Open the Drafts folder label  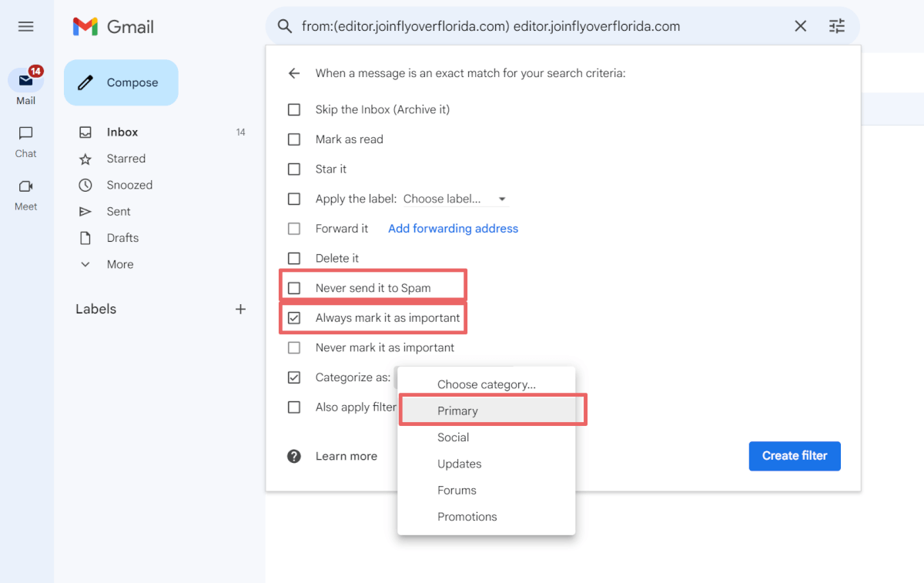[x=123, y=238]
